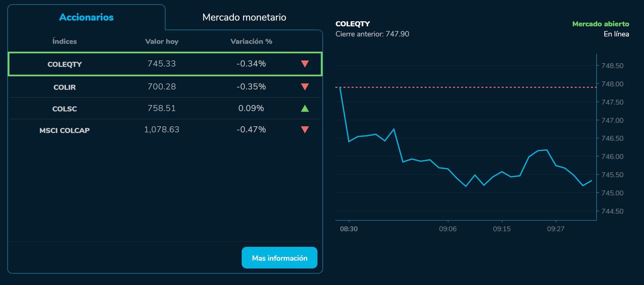Switch to the Mercado monetario tab
Image resolution: width=644 pixels, height=285 pixels.
[x=244, y=17]
